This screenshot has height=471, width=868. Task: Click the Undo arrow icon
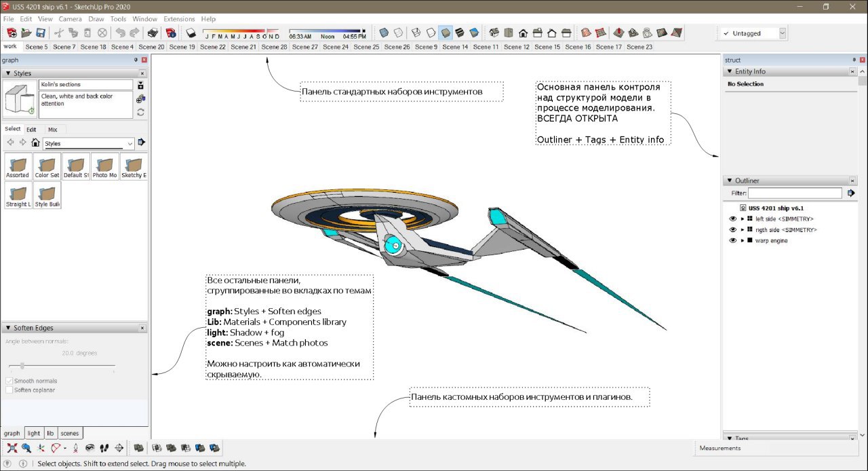(121, 33)
